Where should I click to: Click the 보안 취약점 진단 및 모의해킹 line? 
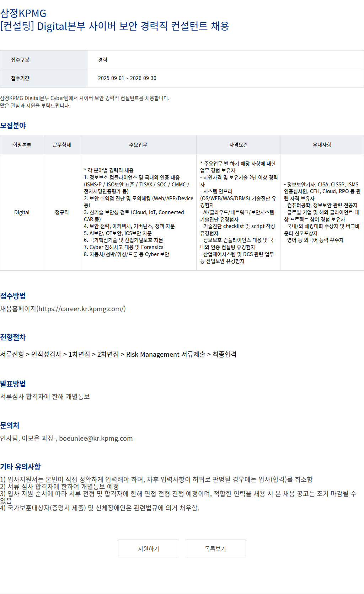pos(139,202)
